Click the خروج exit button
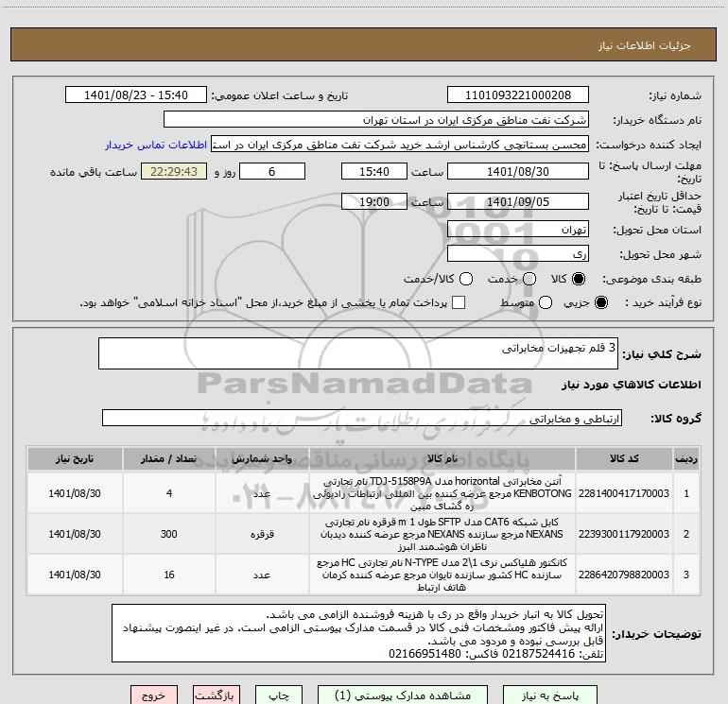Screen dimensions: 728x704 click(x=154, y=695)
